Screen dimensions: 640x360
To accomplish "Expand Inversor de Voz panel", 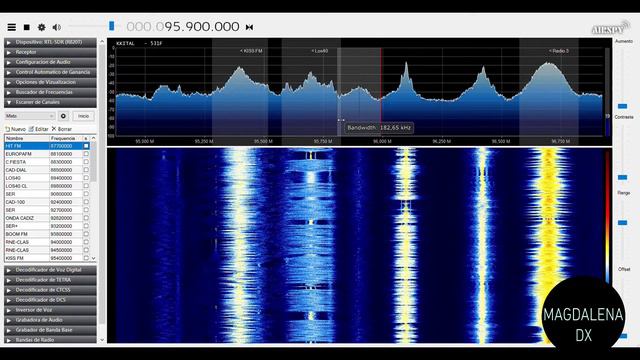I will pyautogui.click(x=50, y=310).
